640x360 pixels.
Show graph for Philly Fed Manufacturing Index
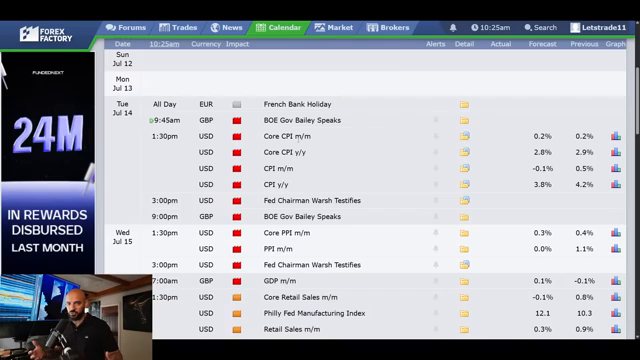point(616,313)
